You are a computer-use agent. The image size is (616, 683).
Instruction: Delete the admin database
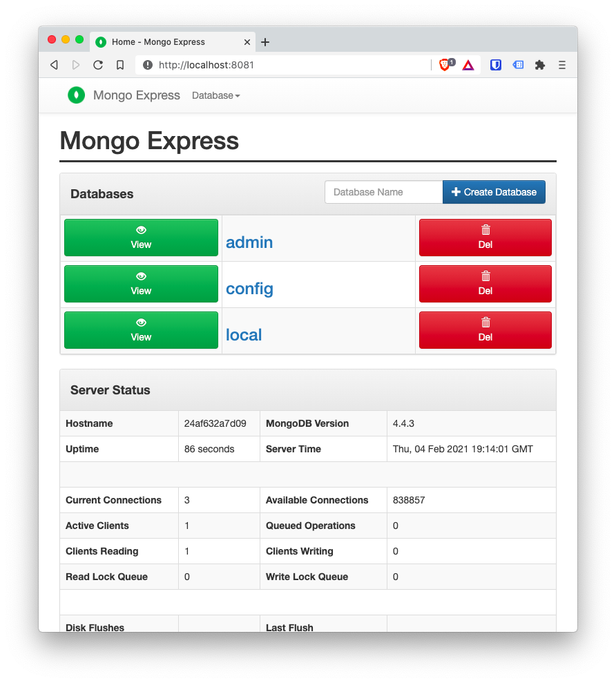coord(485,238)
